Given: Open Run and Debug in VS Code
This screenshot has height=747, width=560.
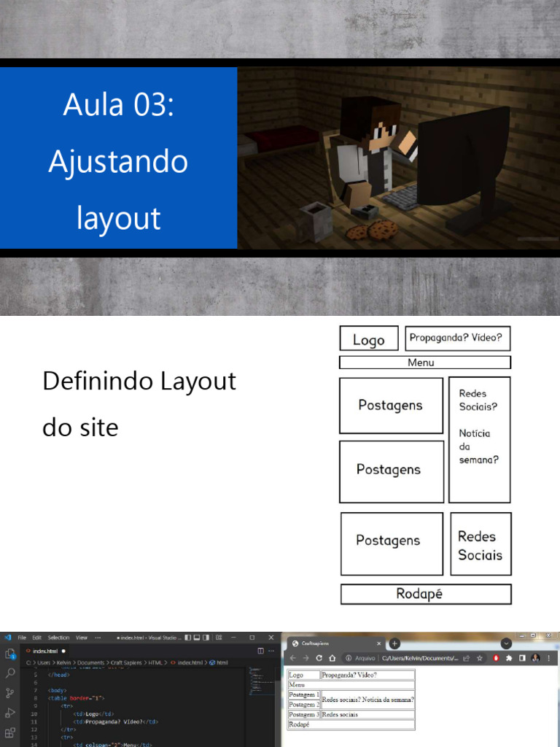Looking at the screenshot, I should point(9,713).
